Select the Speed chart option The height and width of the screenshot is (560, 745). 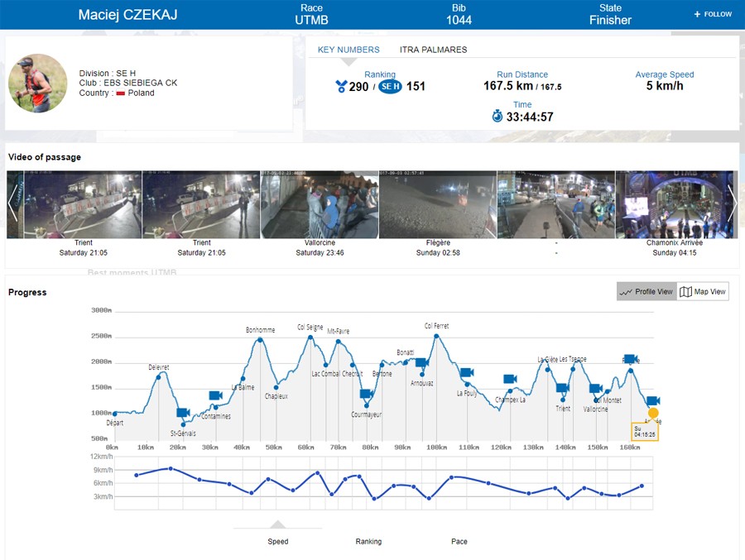pyautogui.click(x=278, y=542)
